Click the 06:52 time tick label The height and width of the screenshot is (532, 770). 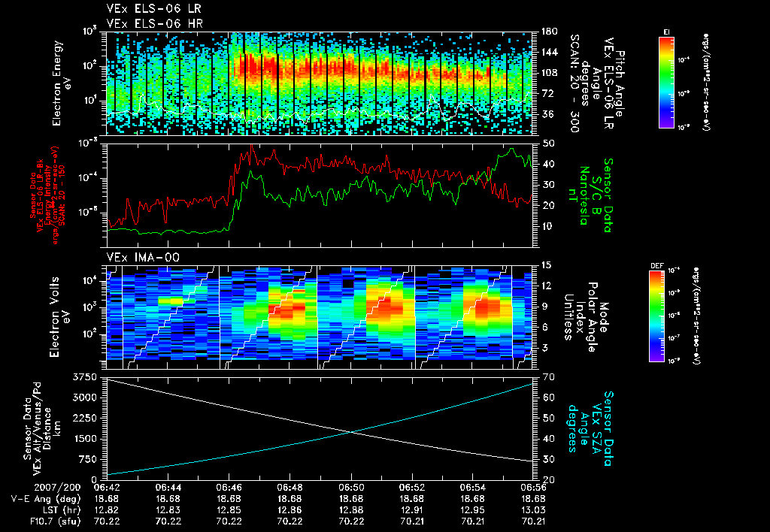pos(412,488)
